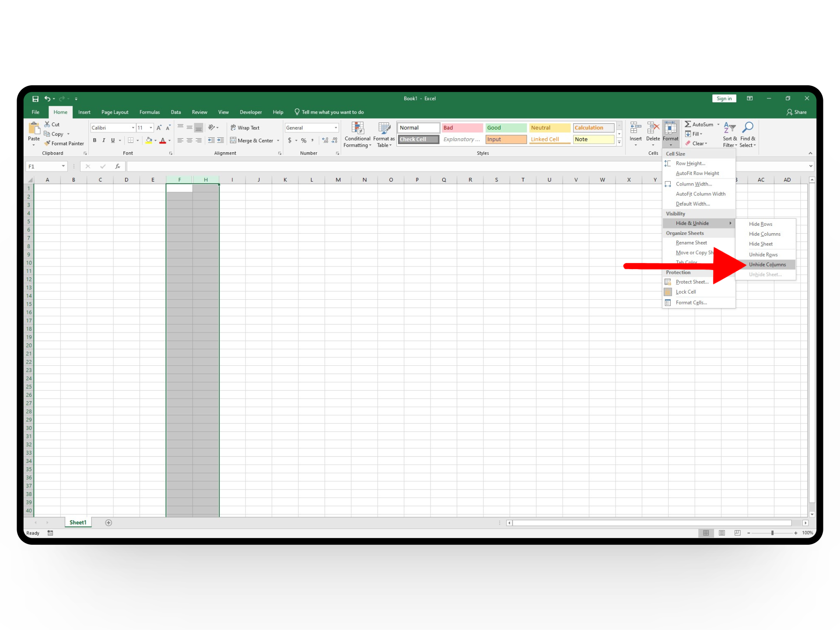Screen dimensions: 840x630
Task: Apply the Good cell style swatch
Action: coord(505,128)
